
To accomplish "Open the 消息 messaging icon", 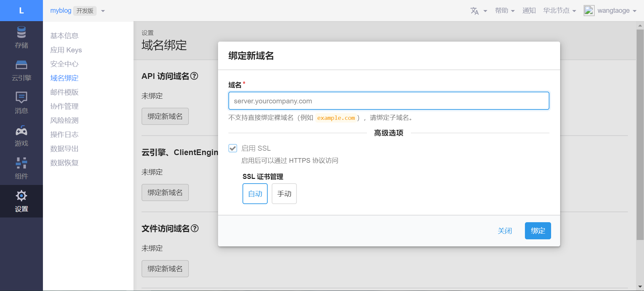I will [x=21, y=97].
